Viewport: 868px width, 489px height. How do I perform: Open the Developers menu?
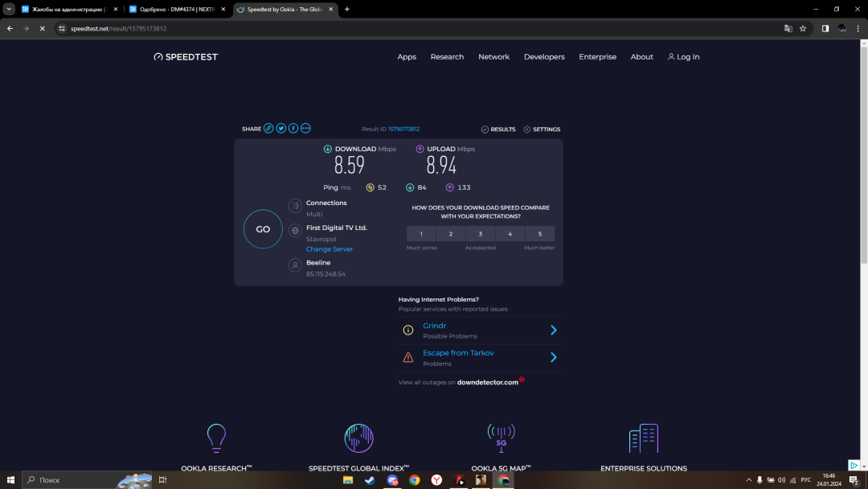[x=544, y=57]
